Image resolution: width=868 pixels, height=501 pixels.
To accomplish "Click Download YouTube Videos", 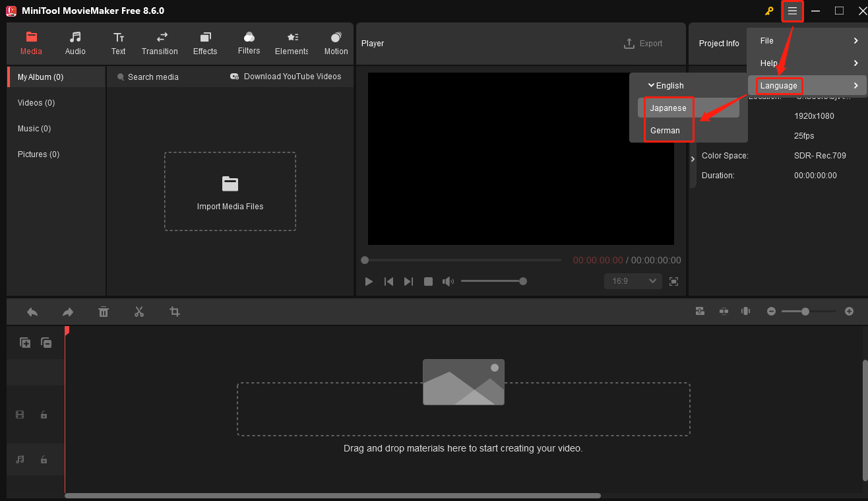I will tap(286, 77).
